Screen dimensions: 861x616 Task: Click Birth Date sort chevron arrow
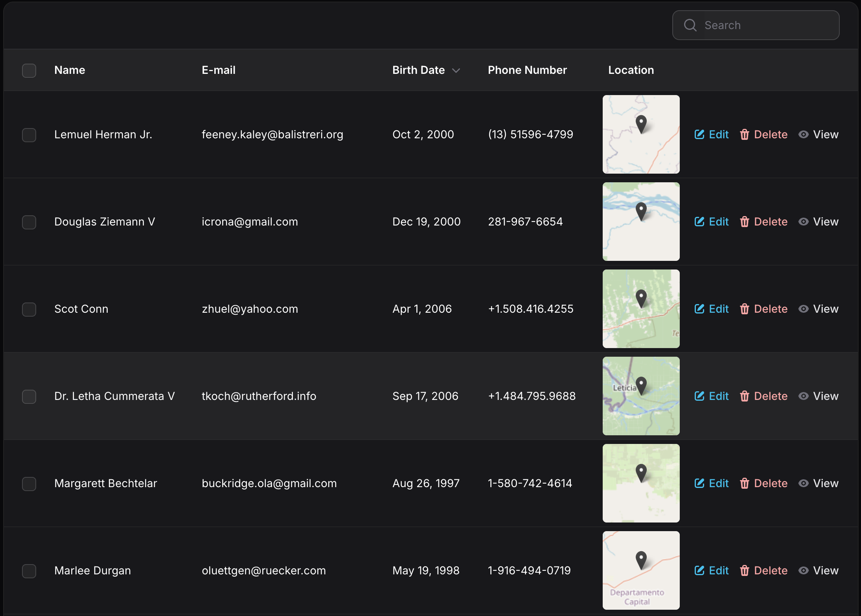(x=456, y=71)
